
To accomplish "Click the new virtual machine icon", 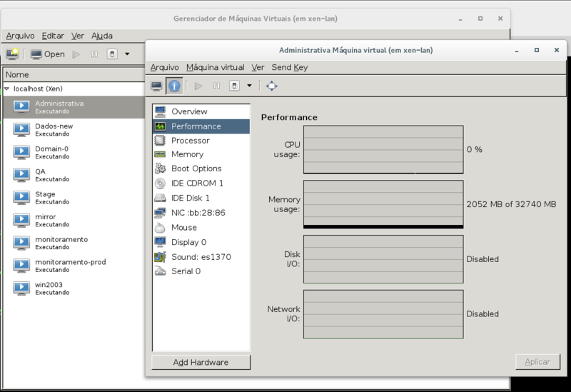I will (12, 54).
